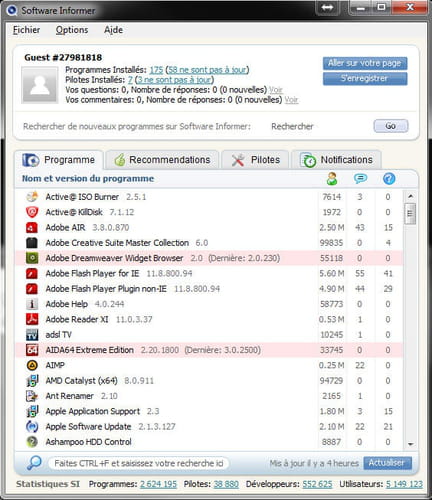Screen dimensions: 432x500
Task: Click the questions column header icon
Action: coord(389,179)
